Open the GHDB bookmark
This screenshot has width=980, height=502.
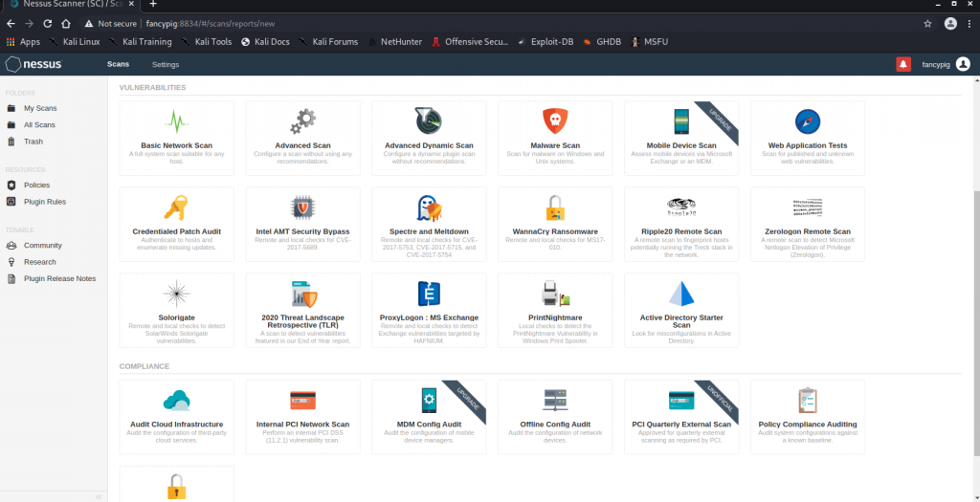601,42
